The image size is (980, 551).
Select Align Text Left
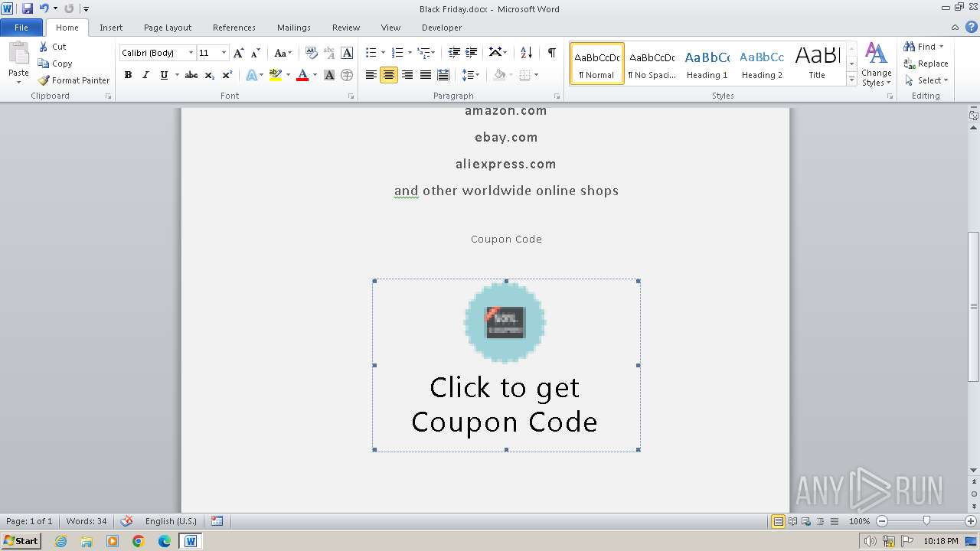(x=371, y=75)
